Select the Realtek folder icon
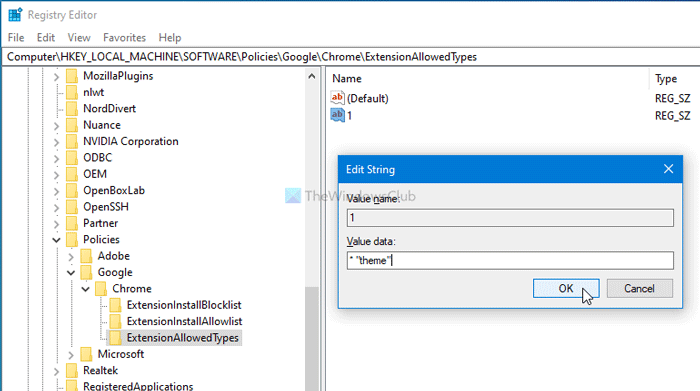Image resolution: width=700 pixels, height=391 pixels. pyautogui.click(x=72, y=370)
